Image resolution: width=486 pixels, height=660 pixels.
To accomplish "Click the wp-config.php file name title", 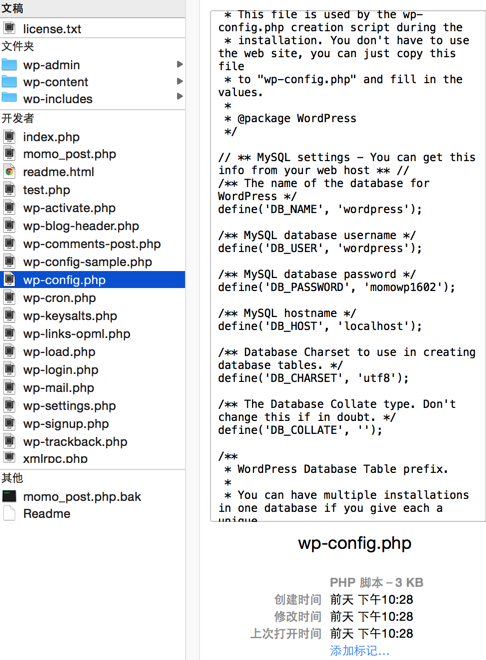I will 354,543.
